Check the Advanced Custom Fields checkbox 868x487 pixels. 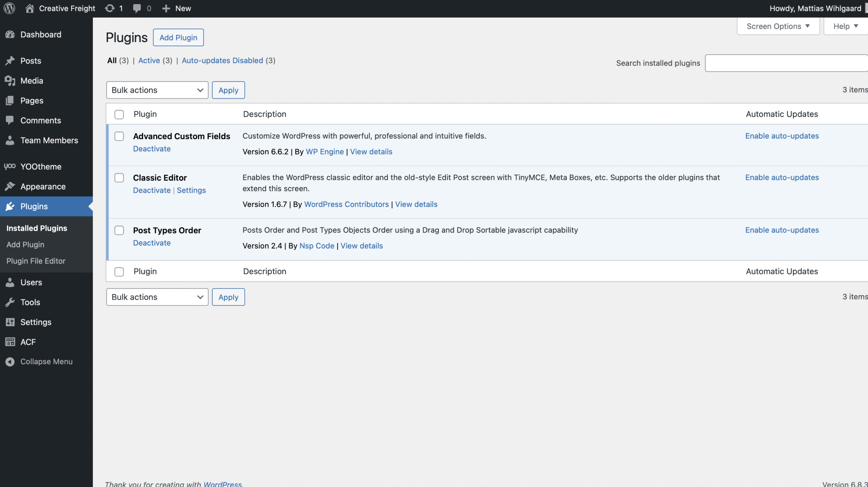click(119, 136)
